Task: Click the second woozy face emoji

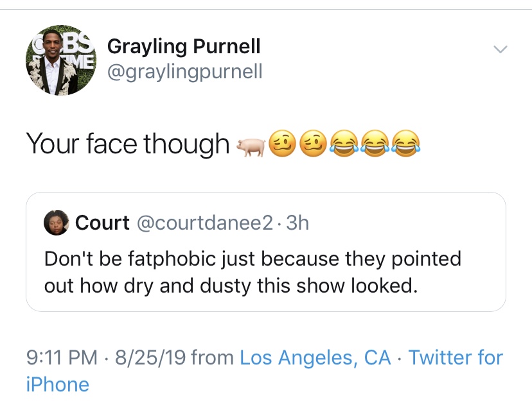Action: tap(312, 144)
